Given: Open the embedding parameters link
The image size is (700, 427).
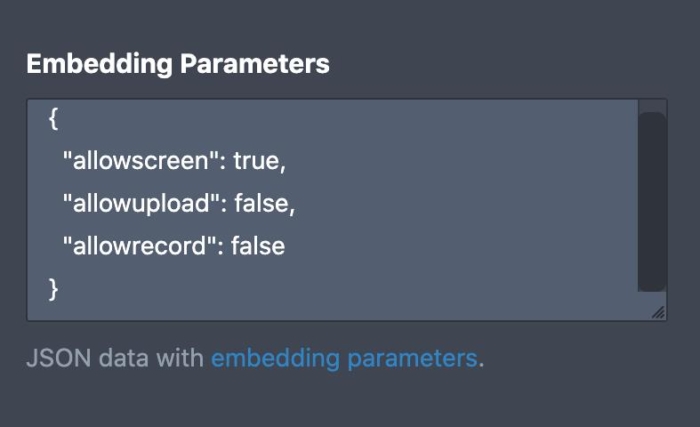Looking at the screenshot, I should coord(343,358).
